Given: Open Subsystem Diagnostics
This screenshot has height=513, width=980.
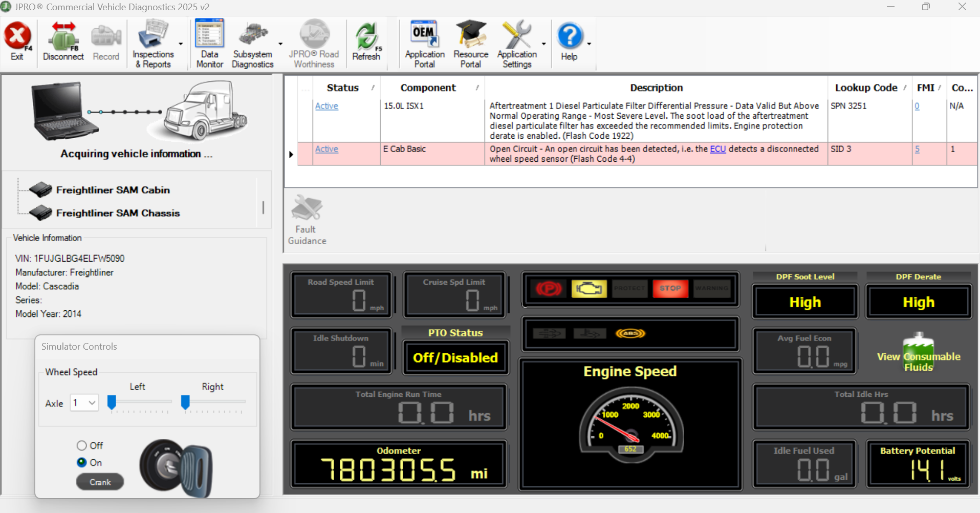Looking at the screenshot, I should pos(253,44).
